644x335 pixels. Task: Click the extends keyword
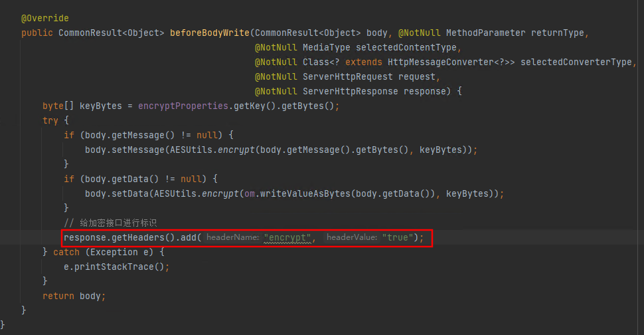(363, 62)
